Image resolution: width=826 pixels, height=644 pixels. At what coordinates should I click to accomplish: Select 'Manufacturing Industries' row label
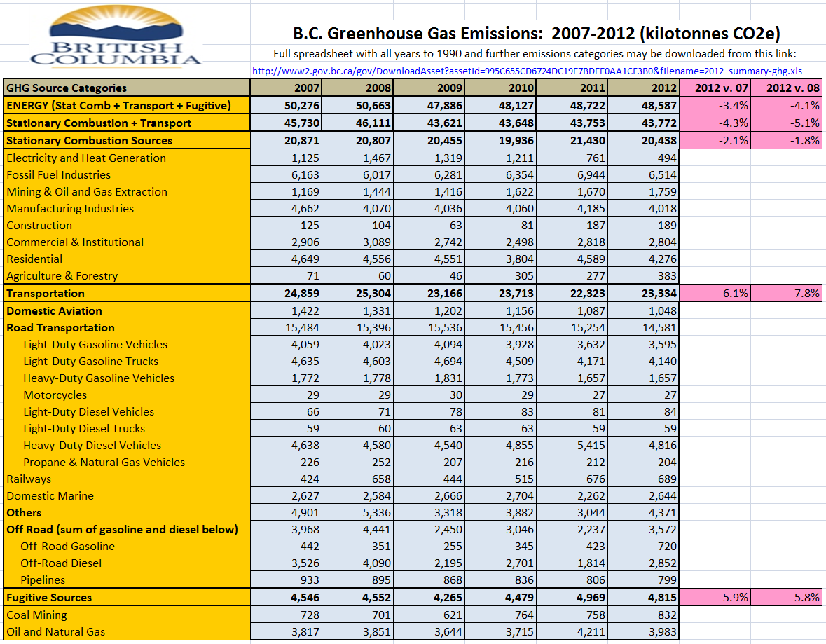(x=127, y=208)
